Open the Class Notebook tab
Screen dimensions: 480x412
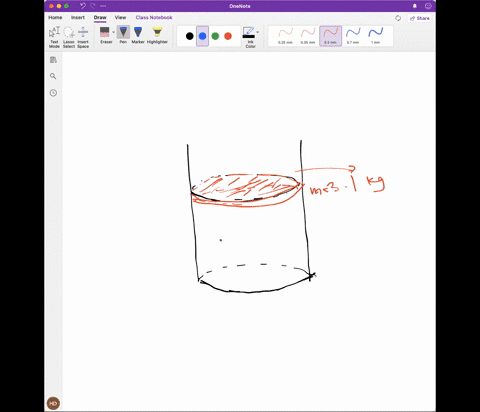(154, 17)
